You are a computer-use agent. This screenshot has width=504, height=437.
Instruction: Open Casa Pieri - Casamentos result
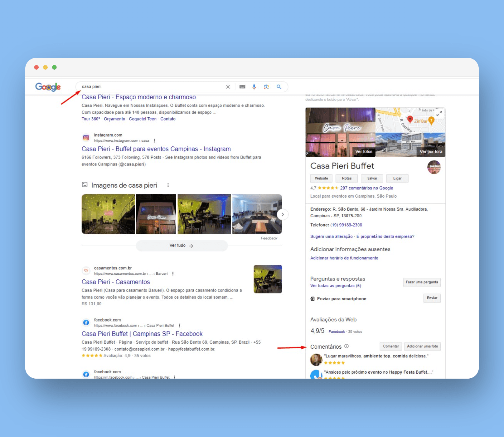[116, 282]
